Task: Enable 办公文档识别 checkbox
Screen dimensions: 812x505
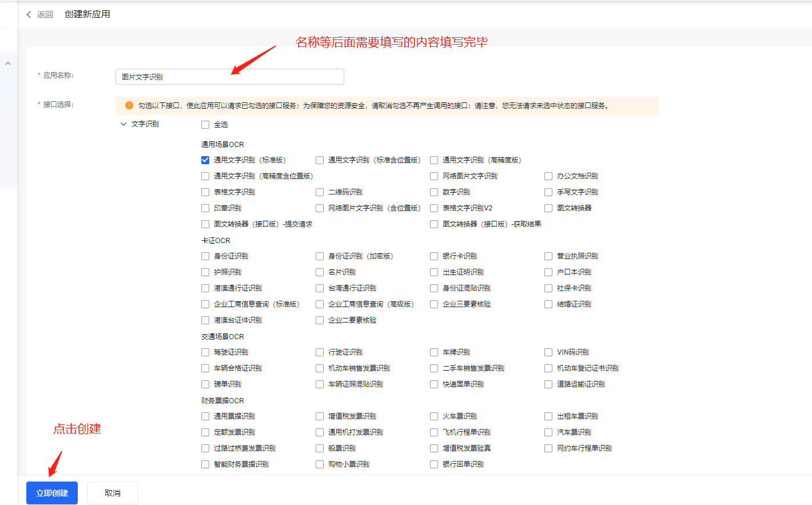Action: click(548, 176)
